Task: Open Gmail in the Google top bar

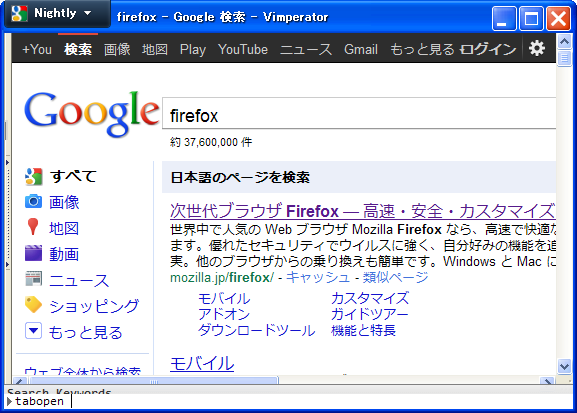Action: click(361, 49)
